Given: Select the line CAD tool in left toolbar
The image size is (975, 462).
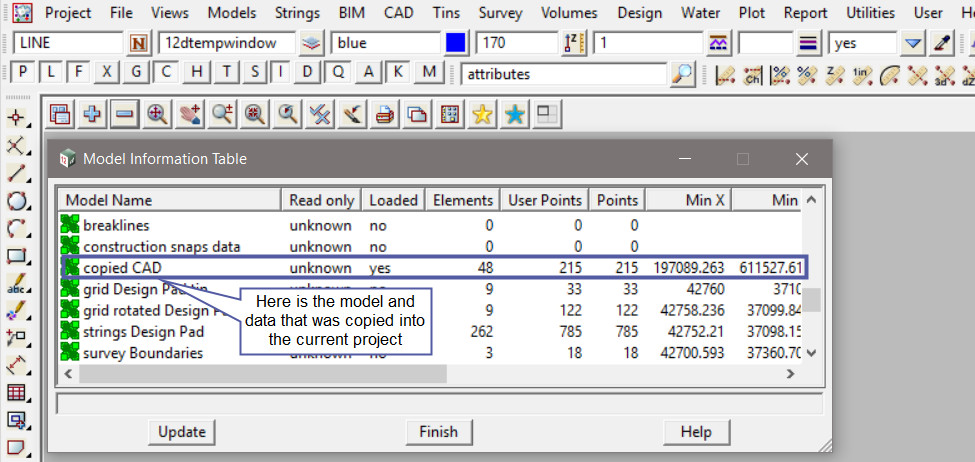Looking at the screenshot, I should point(16,173).
